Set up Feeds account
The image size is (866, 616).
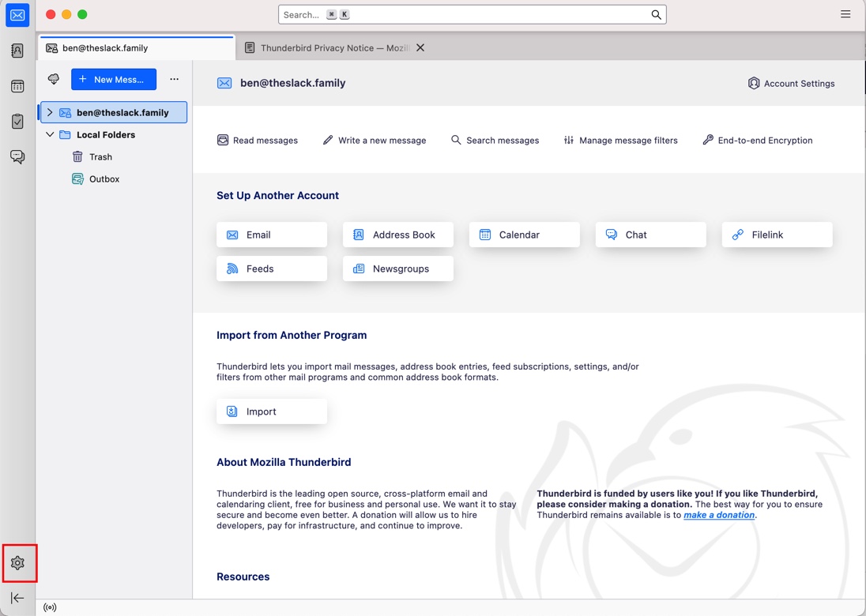(272, 269)
